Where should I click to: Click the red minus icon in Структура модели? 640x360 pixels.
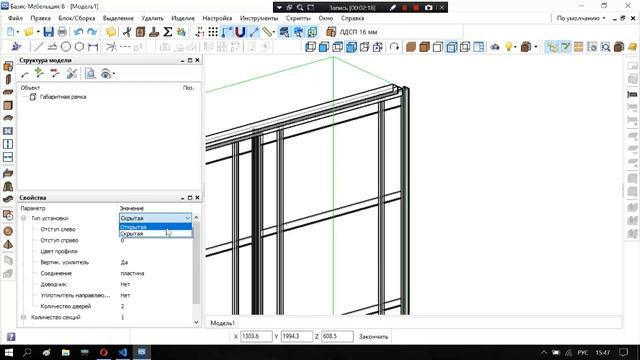tap(55, 73)
